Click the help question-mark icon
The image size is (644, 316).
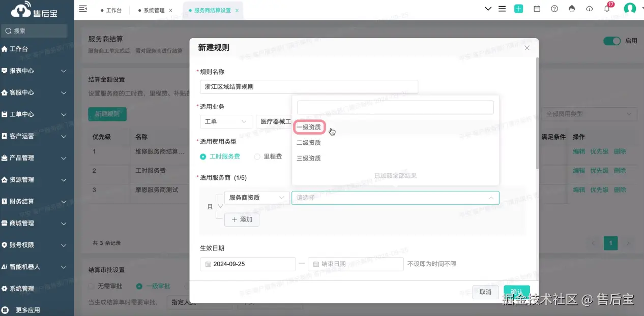[554, 9]
